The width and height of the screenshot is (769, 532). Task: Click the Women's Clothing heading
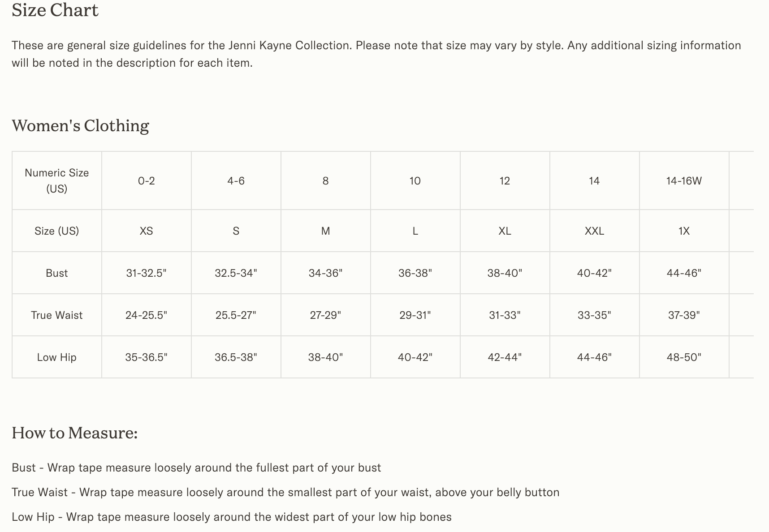coord(80,126)
